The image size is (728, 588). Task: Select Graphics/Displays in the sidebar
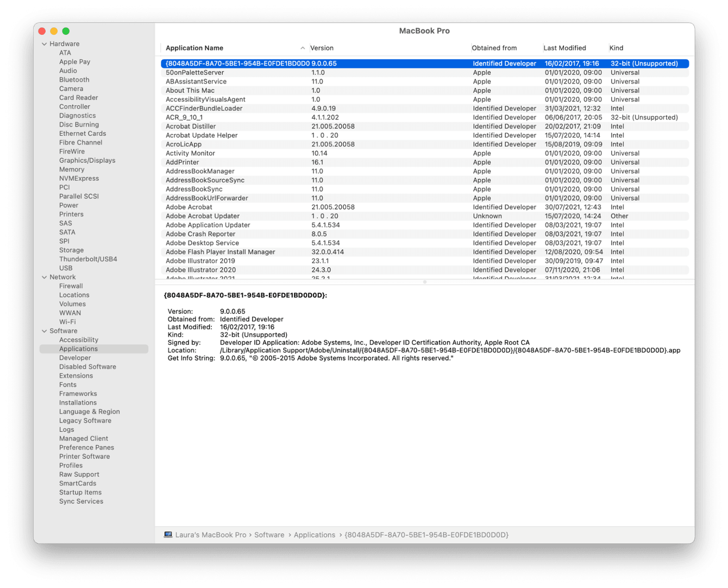tap(87, 161)
